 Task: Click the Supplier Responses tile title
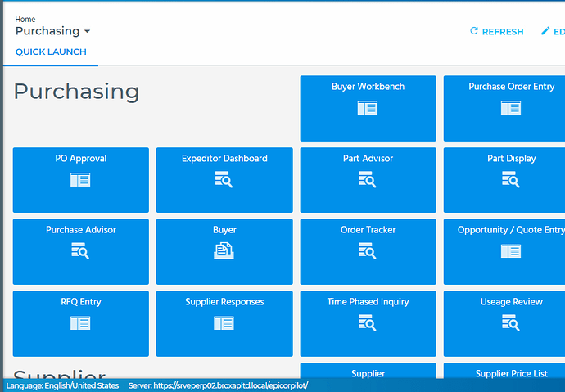click(x=224, y=302)
